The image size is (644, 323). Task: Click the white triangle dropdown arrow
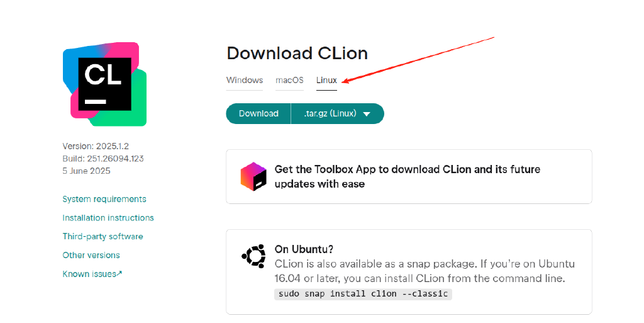point(367,114)
